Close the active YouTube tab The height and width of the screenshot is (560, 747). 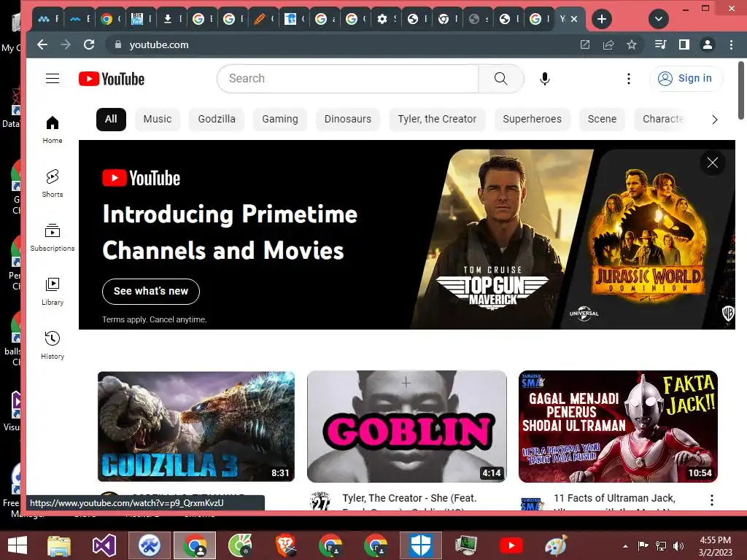(x=574, y=19)
